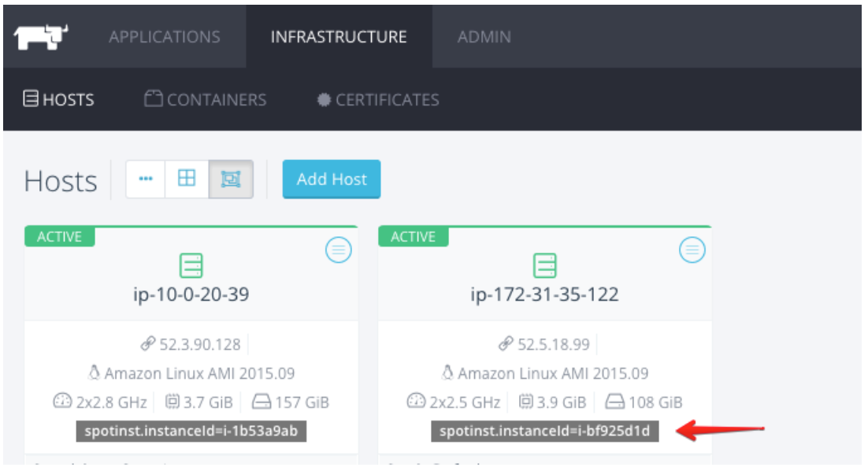Open the APPLICATIONS menu
Viewport: 868px width, 471px height.
[x=164, y=37]
